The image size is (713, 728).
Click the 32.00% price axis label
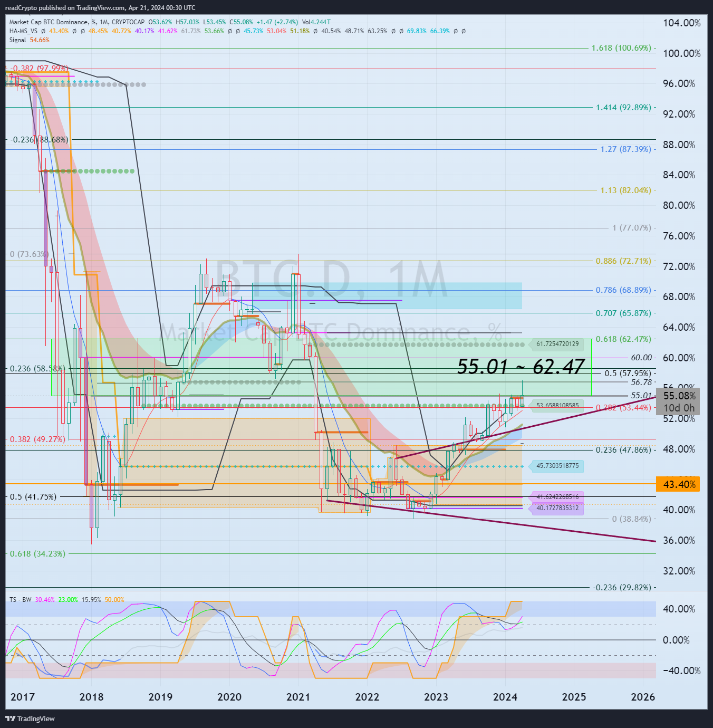tap(679, 571)
